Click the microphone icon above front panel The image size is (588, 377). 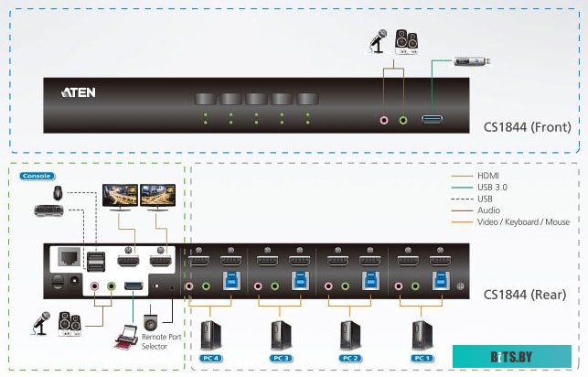tap(378, 41)
